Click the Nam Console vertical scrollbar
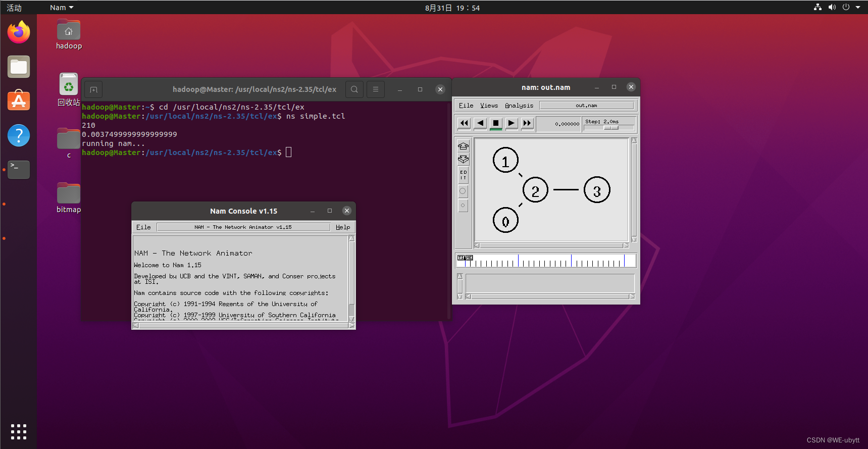The height and width of the screenshot is (449, 868). [351, 279]
